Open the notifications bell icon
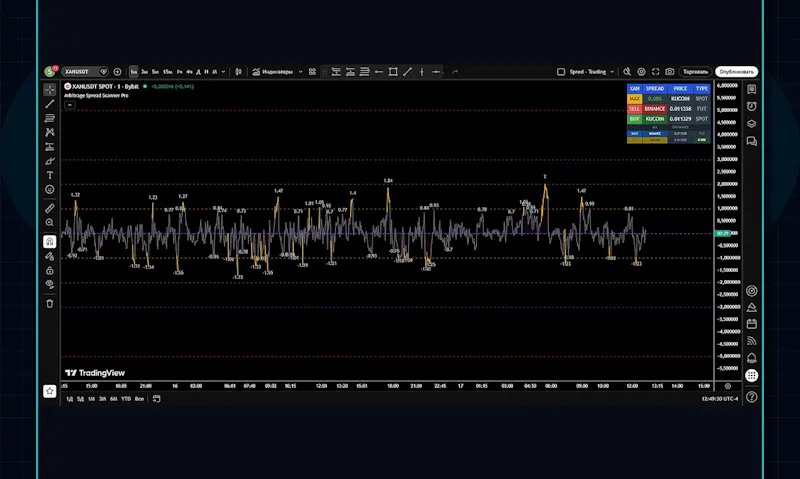This screenshot has width=800, height=479. coord(752,358)
